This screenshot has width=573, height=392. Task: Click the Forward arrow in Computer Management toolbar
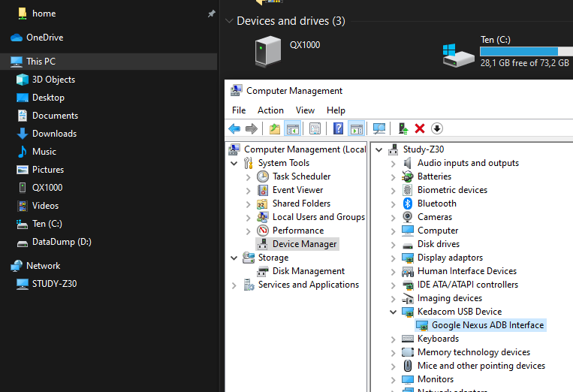tap(252, 128)
